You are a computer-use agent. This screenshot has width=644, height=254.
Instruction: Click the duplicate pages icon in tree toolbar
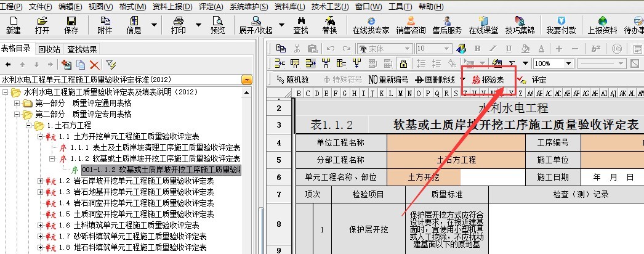(81, 65)
